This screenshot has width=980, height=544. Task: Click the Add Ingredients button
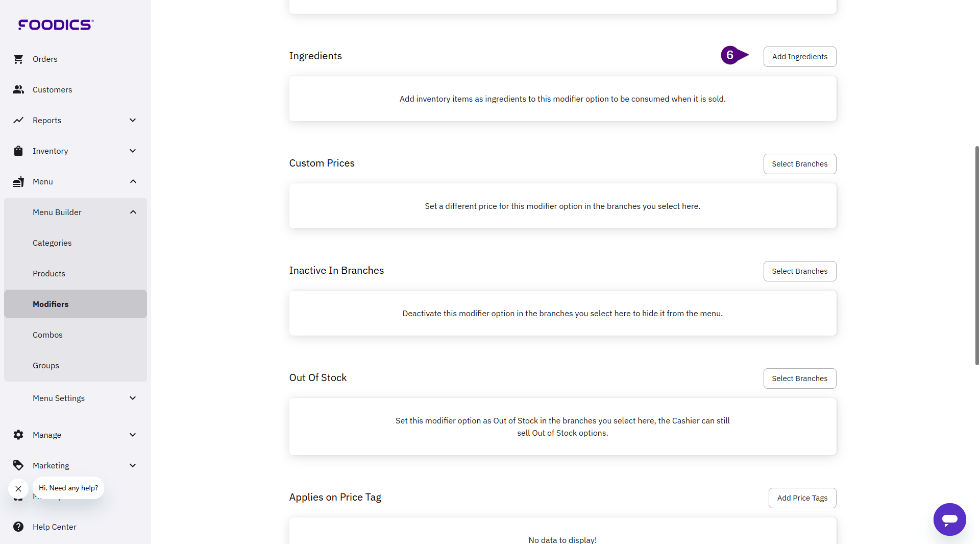click(799, 57)
